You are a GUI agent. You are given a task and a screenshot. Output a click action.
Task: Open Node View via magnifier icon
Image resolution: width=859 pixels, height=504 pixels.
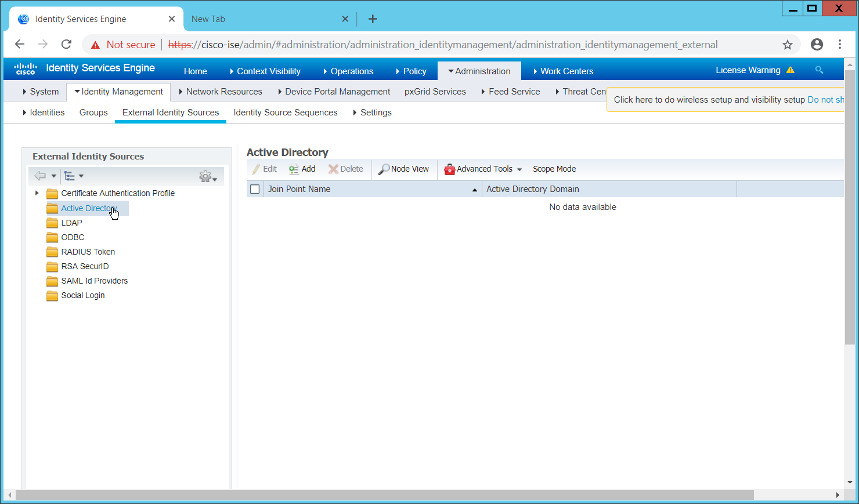(384, 169)
